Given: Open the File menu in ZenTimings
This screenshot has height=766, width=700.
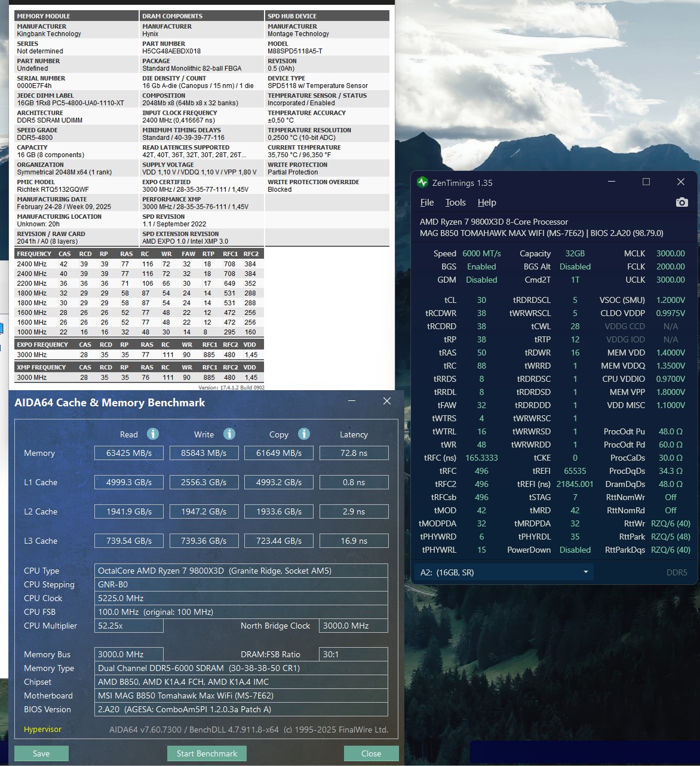Looking at the screenshot, I should [427, 203].
